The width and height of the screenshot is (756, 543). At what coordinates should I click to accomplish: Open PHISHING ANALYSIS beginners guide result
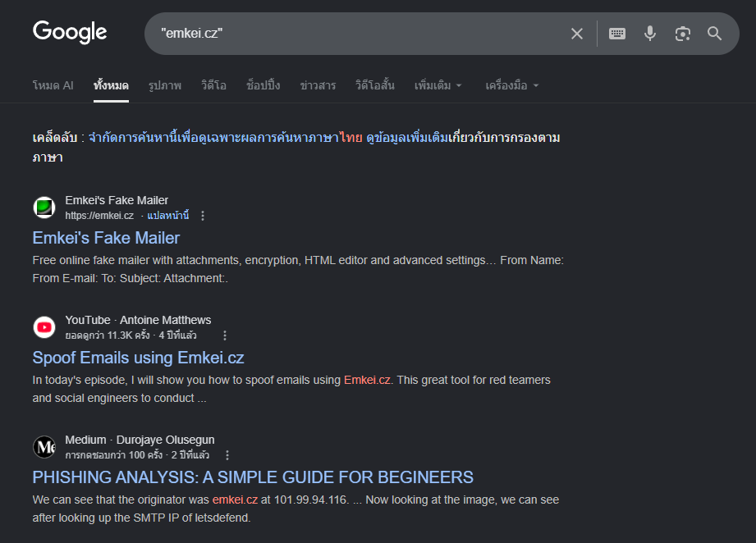pos(253,477)
